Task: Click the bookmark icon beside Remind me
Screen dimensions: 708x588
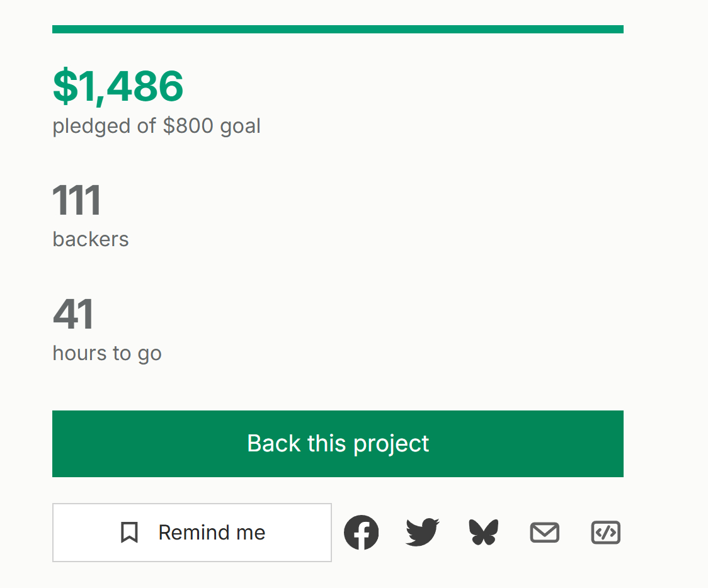Action: click(x=130, y=533)
